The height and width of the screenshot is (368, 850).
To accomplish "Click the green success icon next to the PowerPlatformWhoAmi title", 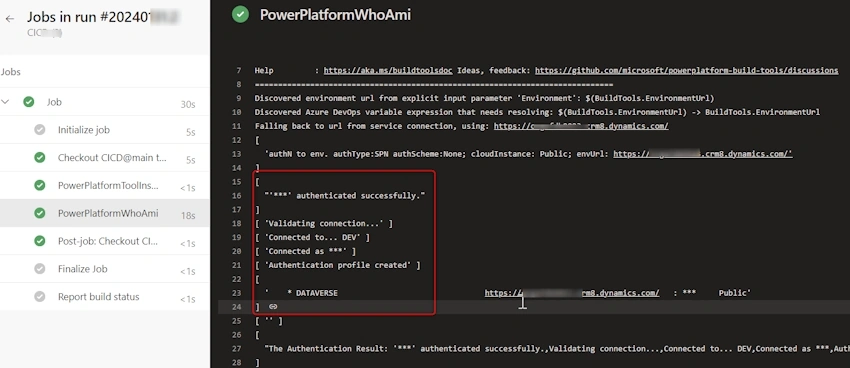I will coord(240,15).
